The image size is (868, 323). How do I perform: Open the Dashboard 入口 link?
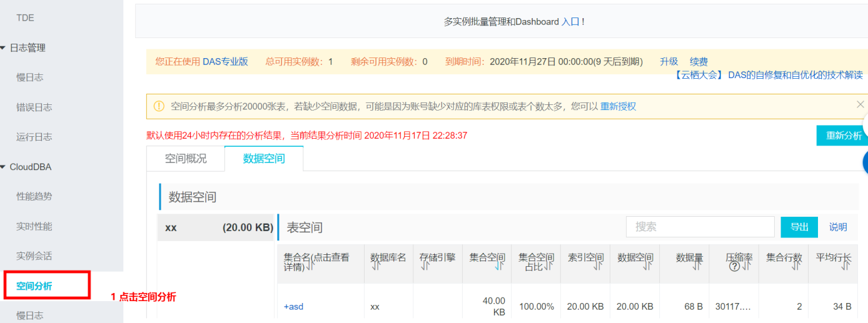570,21
